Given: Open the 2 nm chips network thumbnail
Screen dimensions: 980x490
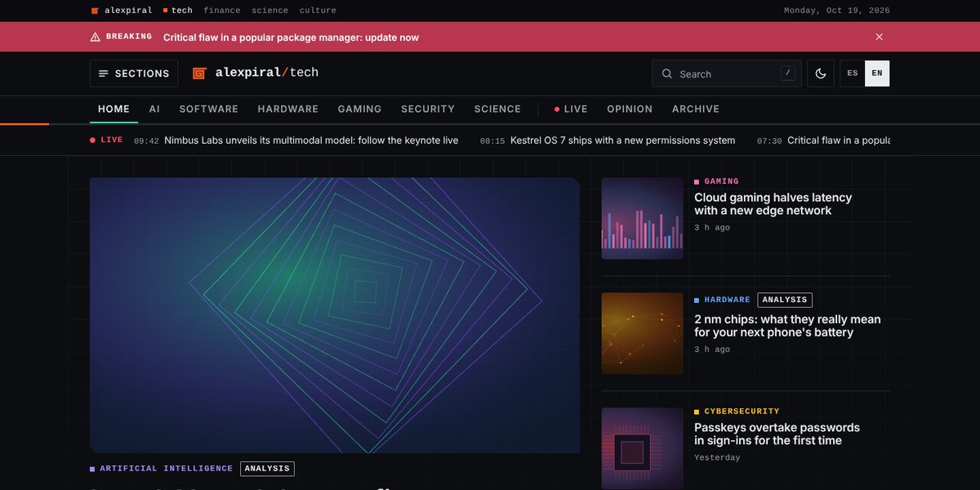Looking at the screenshot, I should [643, 334].
